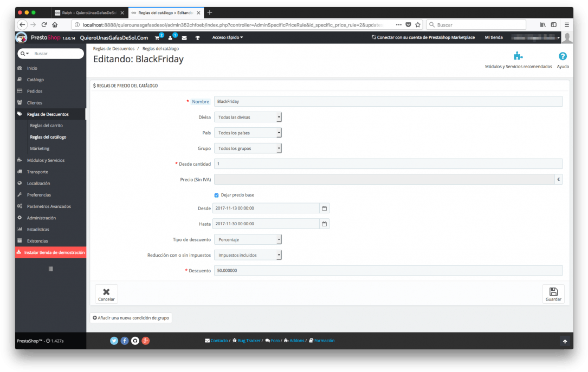Click the Cancelar button
The image size is (588, 372).
click(107, 294)
